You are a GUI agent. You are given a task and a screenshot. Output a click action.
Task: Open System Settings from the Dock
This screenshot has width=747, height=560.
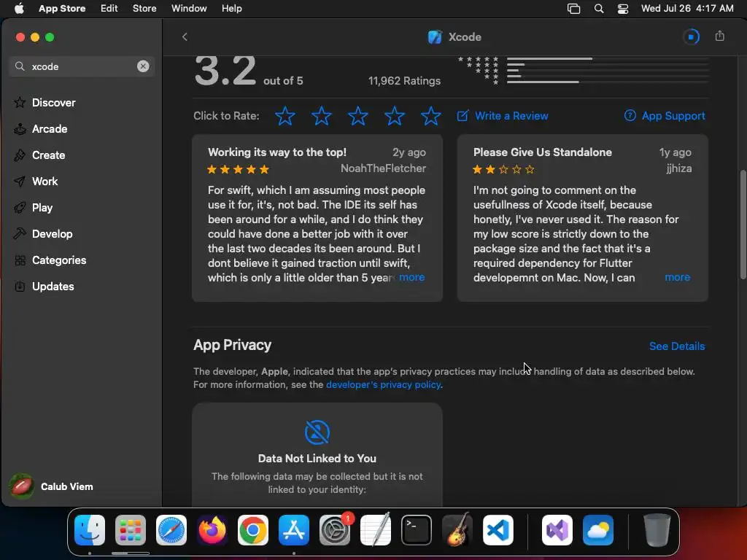[334, 530]
